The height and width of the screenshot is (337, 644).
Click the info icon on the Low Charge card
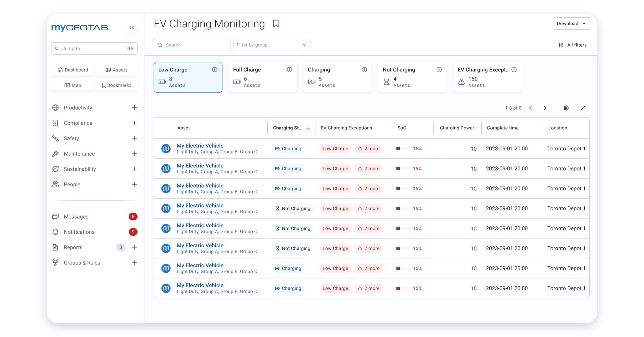215,70
